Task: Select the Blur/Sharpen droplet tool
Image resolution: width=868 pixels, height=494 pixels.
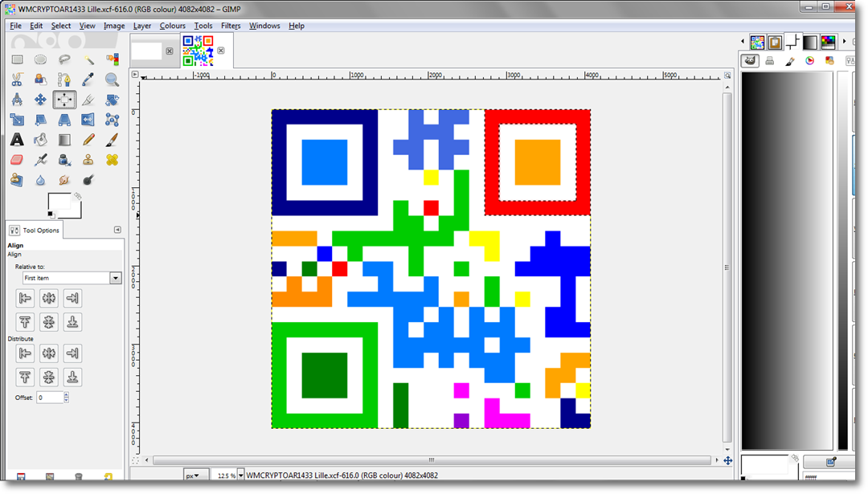Action: [40, 180]
